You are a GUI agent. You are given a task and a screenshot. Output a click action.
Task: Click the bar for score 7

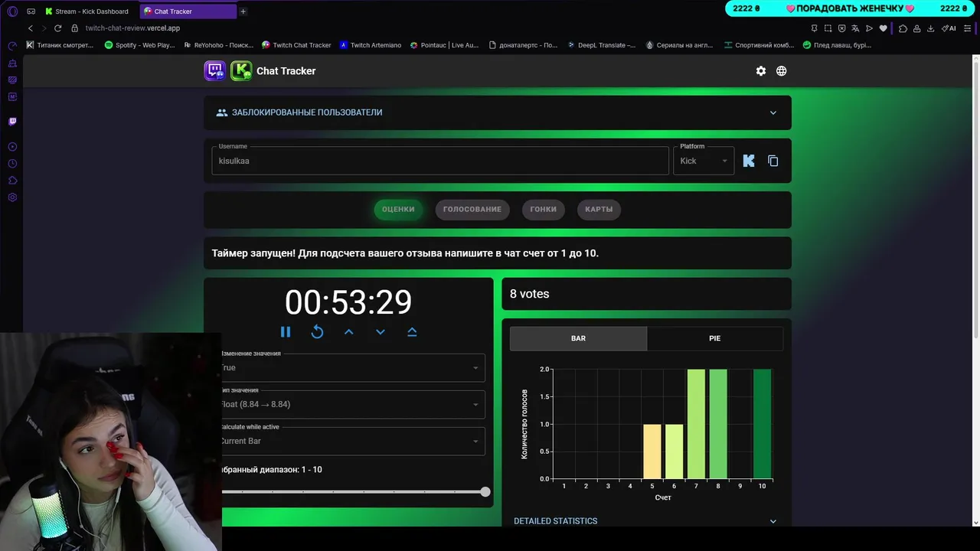coord(696,424)
